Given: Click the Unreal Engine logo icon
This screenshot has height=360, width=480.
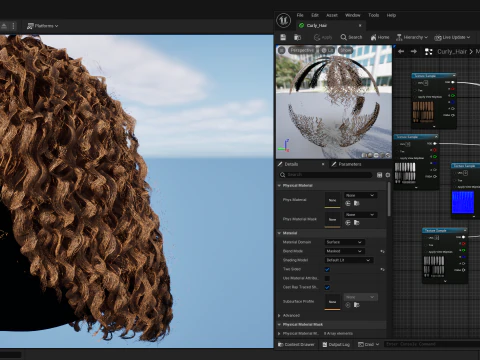Looking at the screenshot, I should coord(284,20).
